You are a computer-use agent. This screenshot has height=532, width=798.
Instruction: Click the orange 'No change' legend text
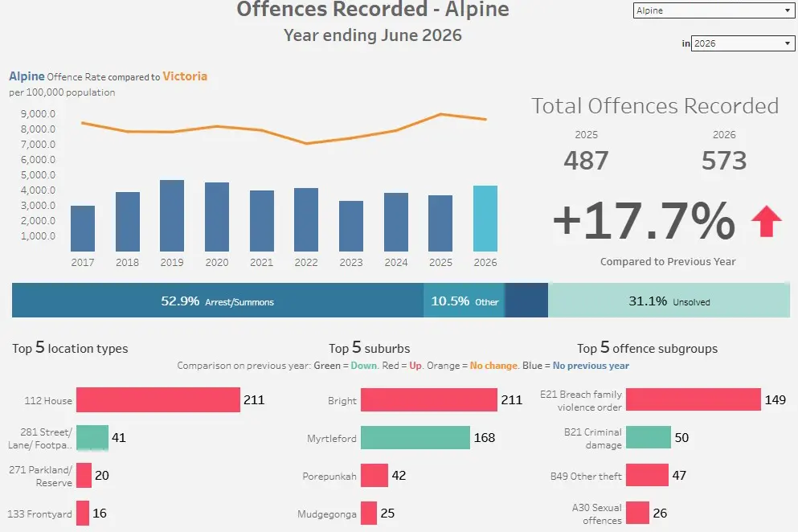click(493, 366)
